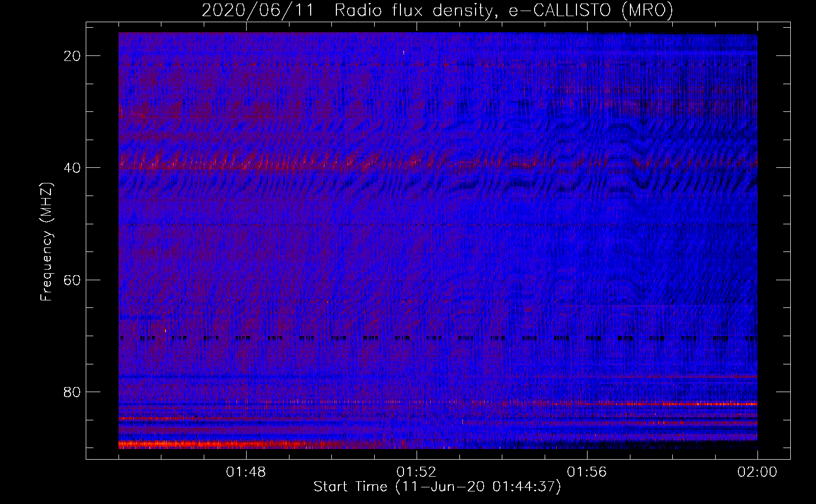Click the 80 frequency tick label

(73, 392)
